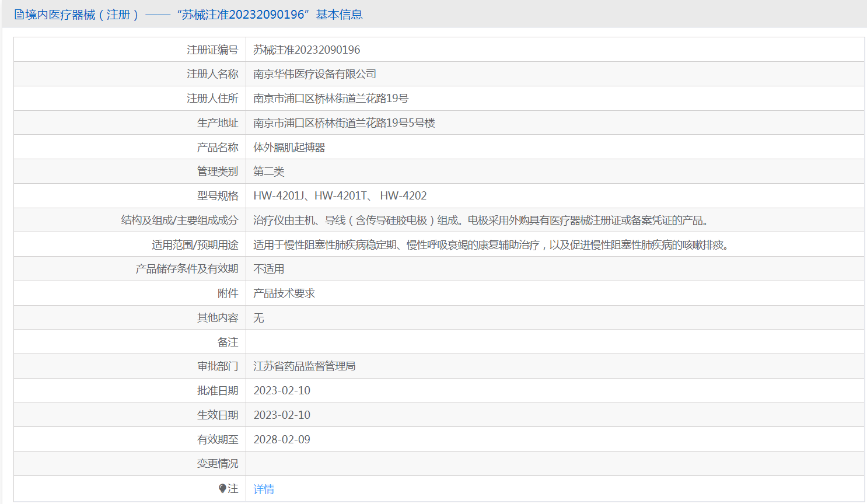Click the 无 value in 其他内容 row
The image size is (867, 504).
[x=258, y=318]
